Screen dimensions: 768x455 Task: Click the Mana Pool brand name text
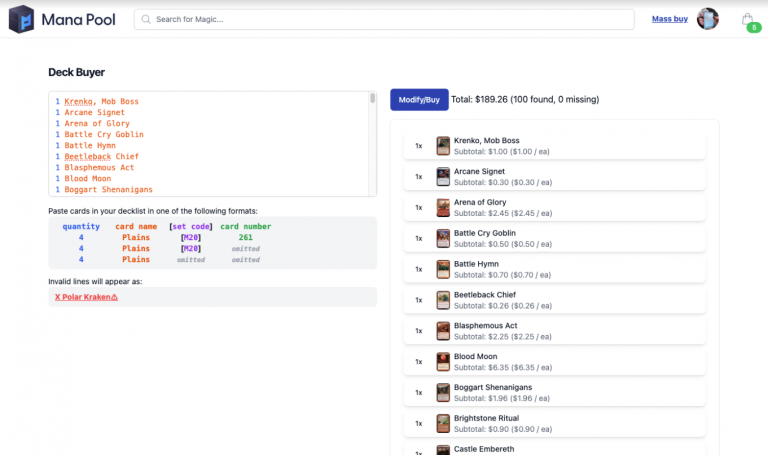(83, 19)
